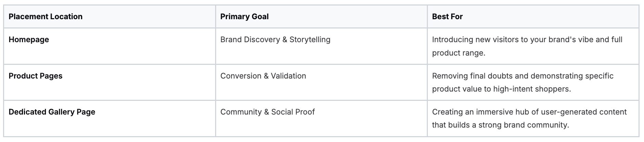Screen dimensions: 644x142
Task: Click the phrase "Introducing new visitors"
Action: (475, 39)
